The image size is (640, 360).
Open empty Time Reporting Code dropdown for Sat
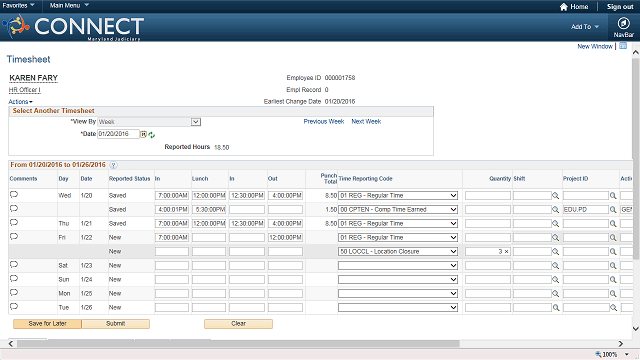click(x=398, y=265)
